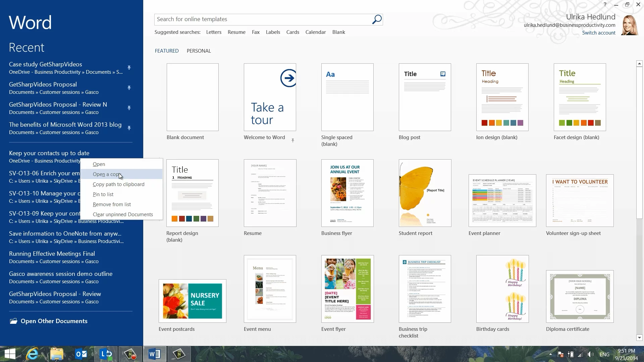Screen dimensions: 644x362
Task: Select the Blank document template thumbnail
Action: pos(193,97)
